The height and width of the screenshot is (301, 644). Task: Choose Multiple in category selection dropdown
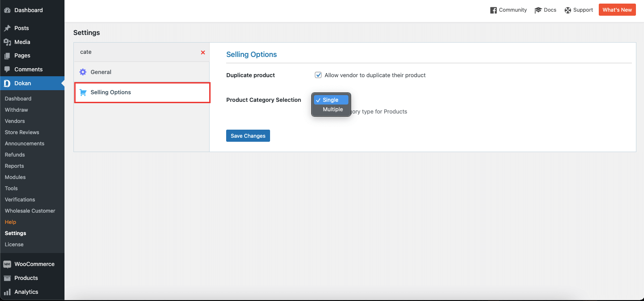[x=331, y=109]
